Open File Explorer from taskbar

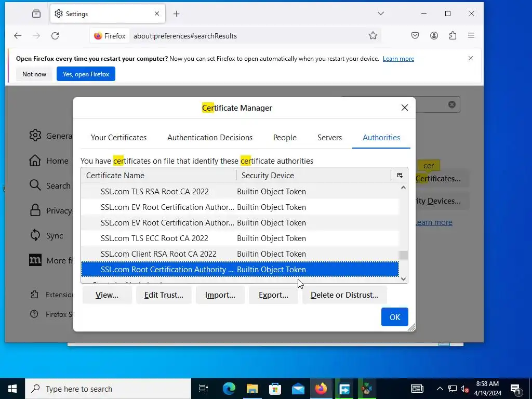[x=252, y=389]
